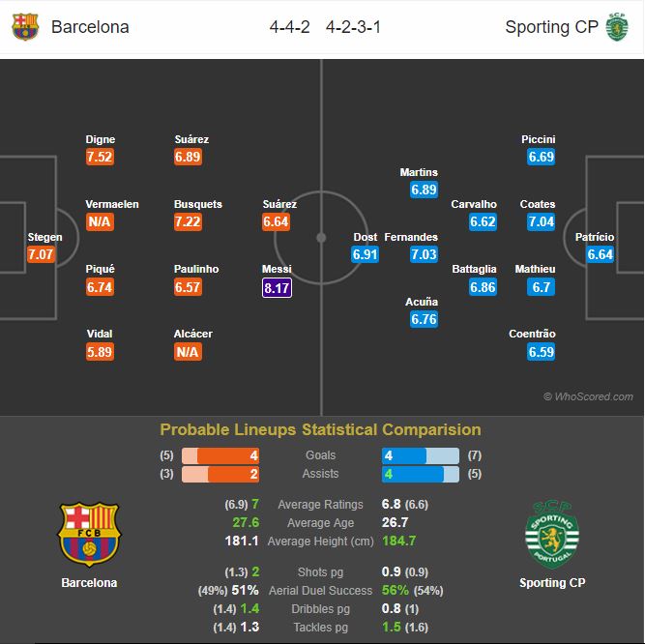The width and height of the screenshot is (645, 644).
Task: Click Vermaelen's N/A rating badge
Action: pos(100,221)
